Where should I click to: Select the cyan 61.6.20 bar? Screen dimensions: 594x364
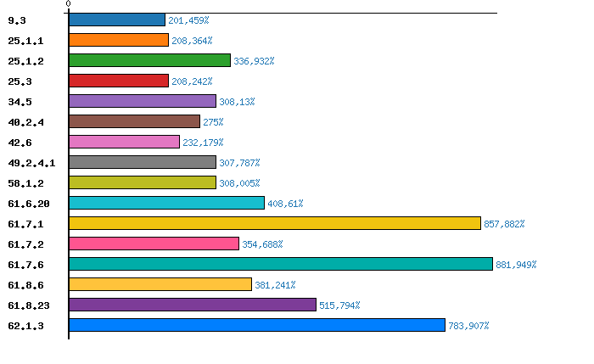pos(166,203)
